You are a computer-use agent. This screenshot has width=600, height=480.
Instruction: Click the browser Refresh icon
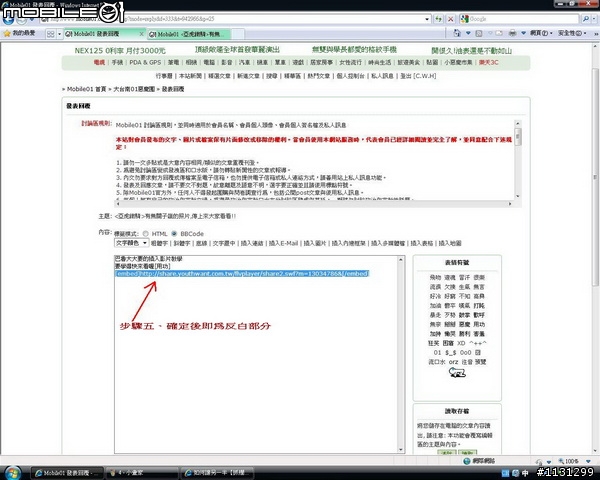pos(439,19)
